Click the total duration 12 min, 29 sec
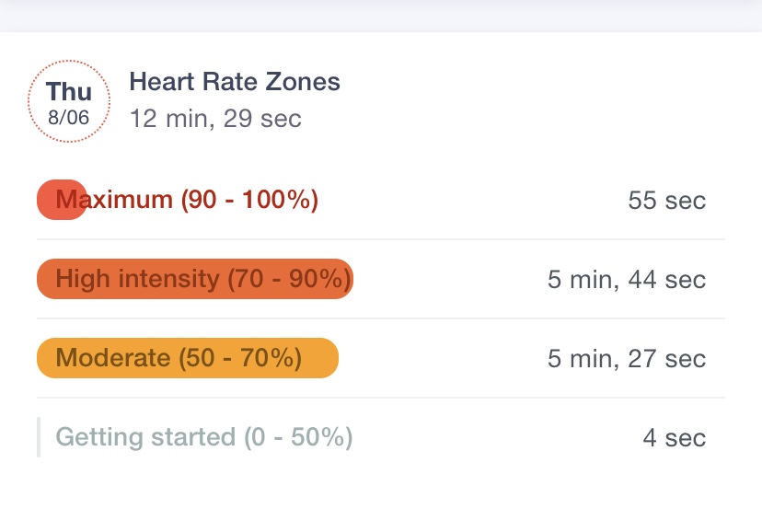 [x=215, y=119]
